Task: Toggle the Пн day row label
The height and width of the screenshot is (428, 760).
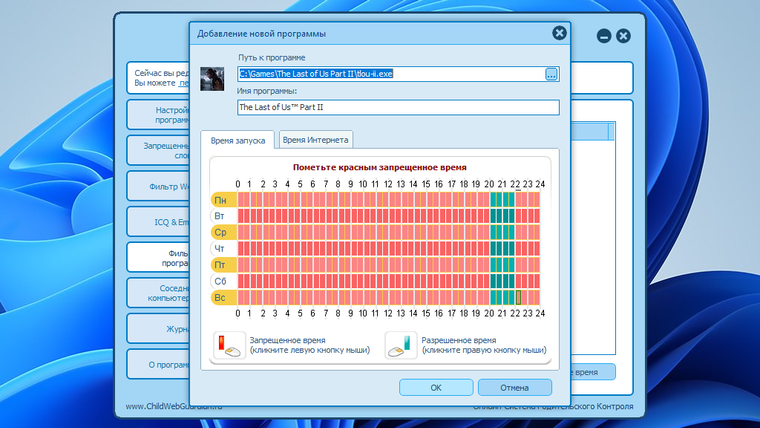Action: pyautogui.click(x=223, y=200)
